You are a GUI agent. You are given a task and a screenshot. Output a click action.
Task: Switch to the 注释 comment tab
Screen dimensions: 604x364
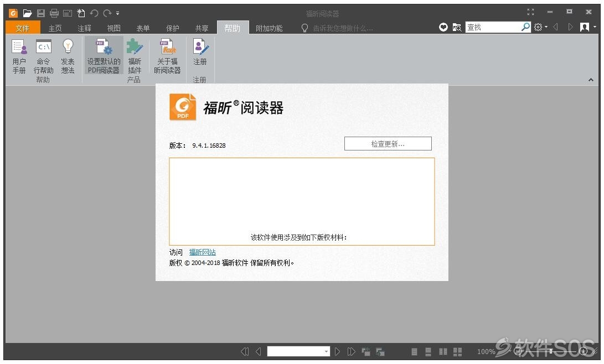click(84, 28)
